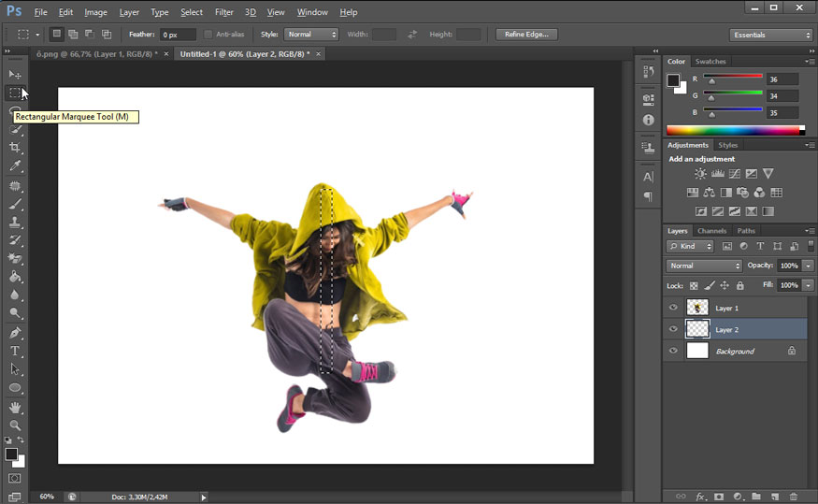This screenshot has width=818, height=504.
Task: Open the Essentials workspace dropdown
Action: pos(770,35)
